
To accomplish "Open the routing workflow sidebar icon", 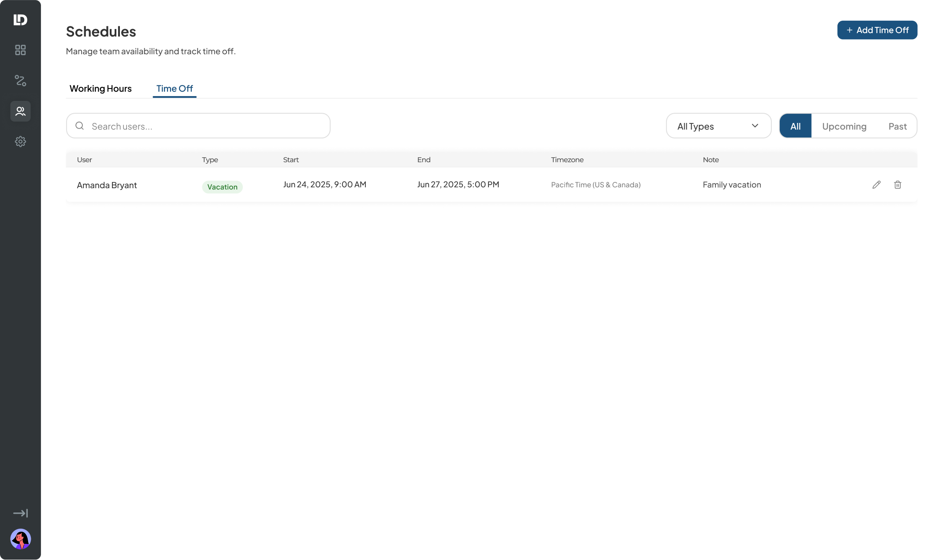I will pos(20,81).
